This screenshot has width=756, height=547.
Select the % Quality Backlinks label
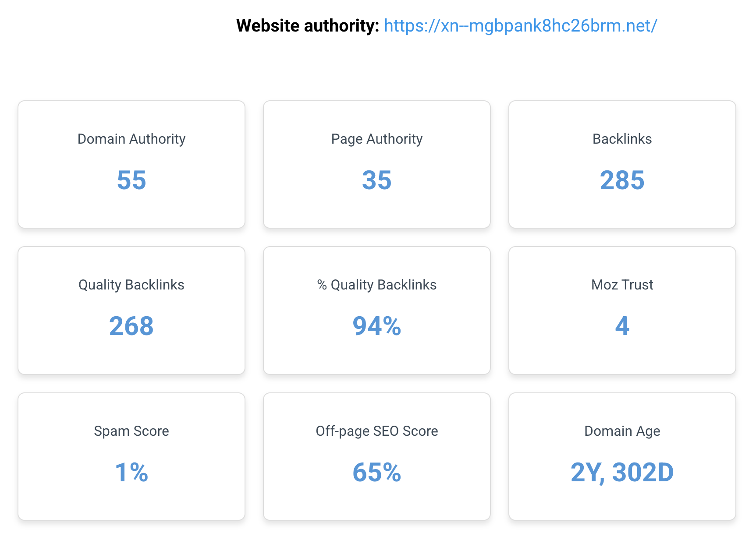point(377,285)
